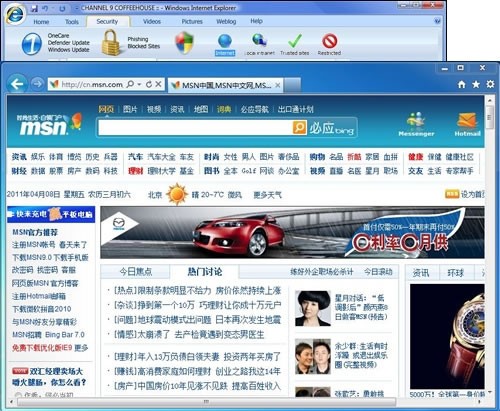
Task: Open the Pictures ribbon tab
Action: (192, 22)
